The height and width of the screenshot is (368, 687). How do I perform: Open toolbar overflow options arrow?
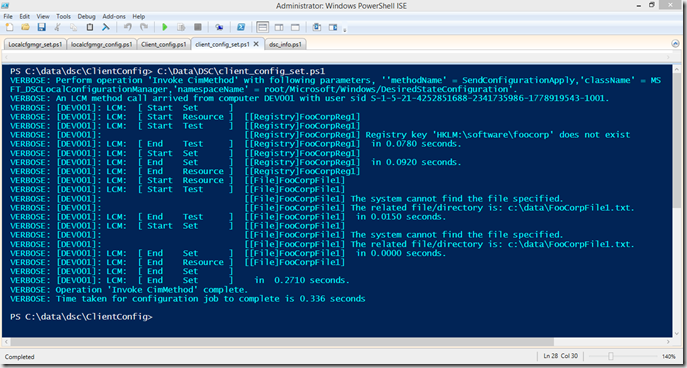coord(345,30)
